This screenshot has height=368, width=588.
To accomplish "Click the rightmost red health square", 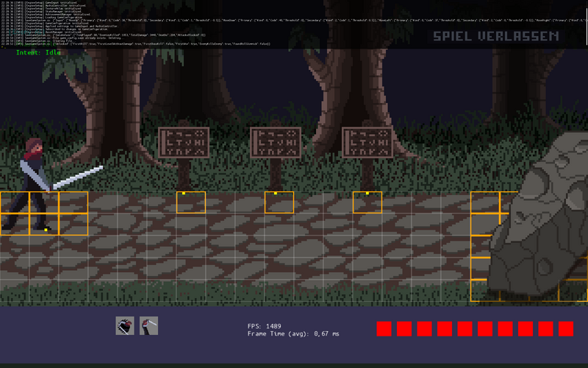I will point(566,328).
